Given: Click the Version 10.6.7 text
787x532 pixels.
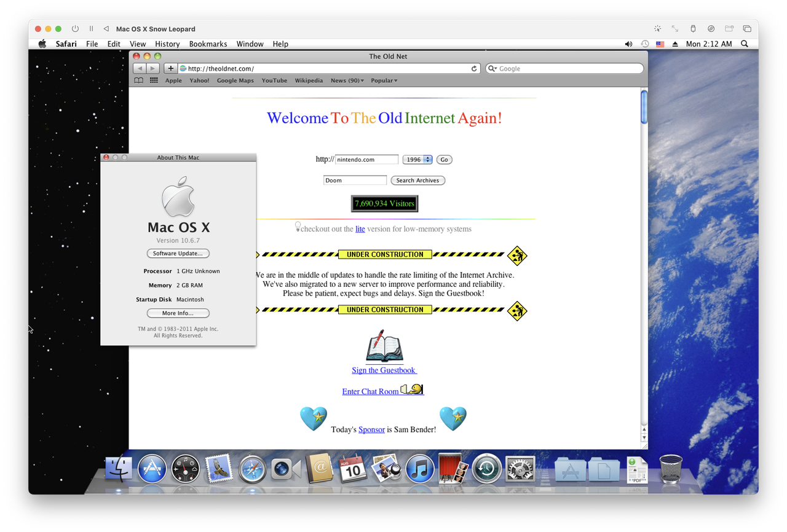Looking at the screenshot, I should pos(178,241).
